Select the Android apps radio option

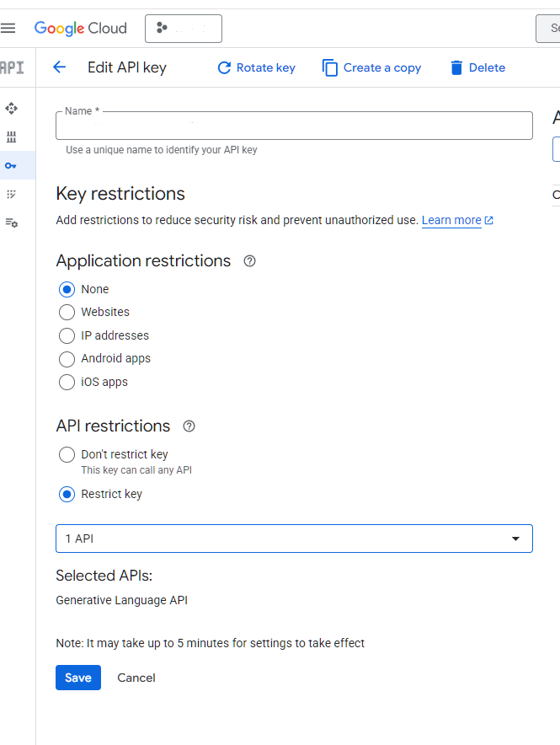[x=67, y=359]
